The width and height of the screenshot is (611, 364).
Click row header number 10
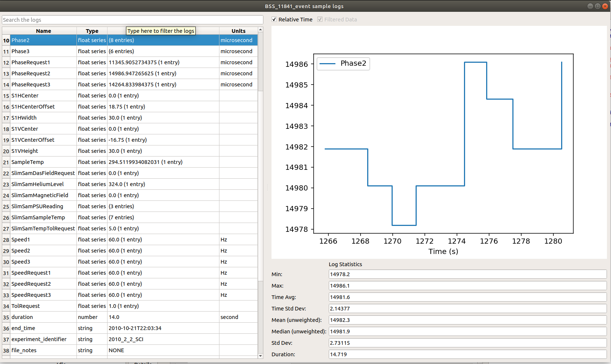pos(6,40)
